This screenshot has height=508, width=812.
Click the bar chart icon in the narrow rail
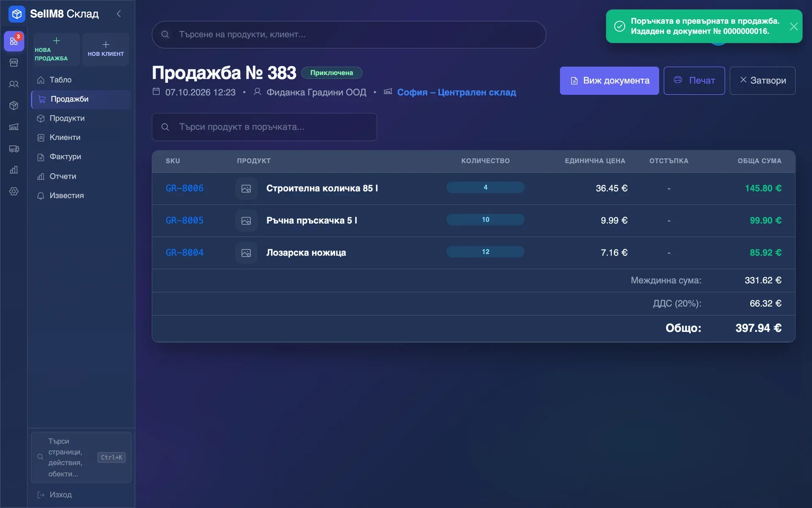(14, 170)
